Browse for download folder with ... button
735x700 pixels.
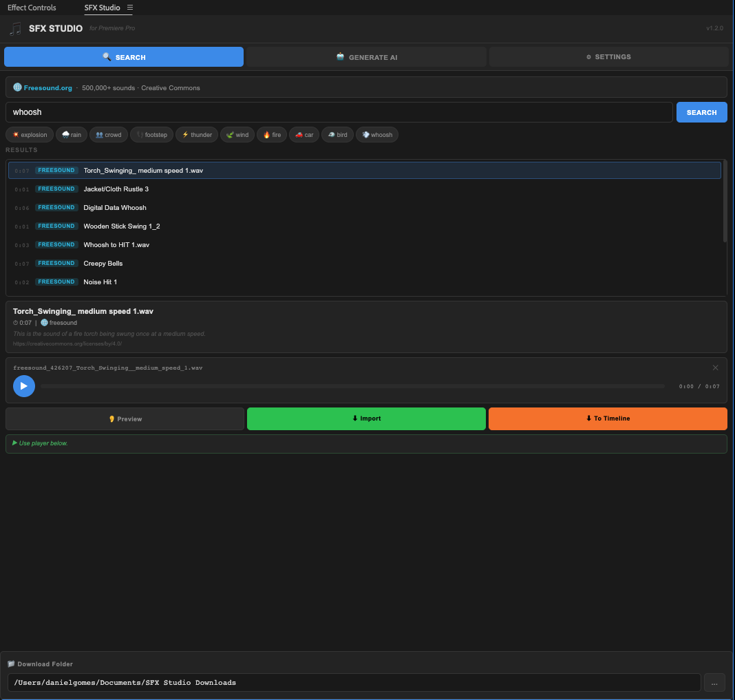(714, 683)
